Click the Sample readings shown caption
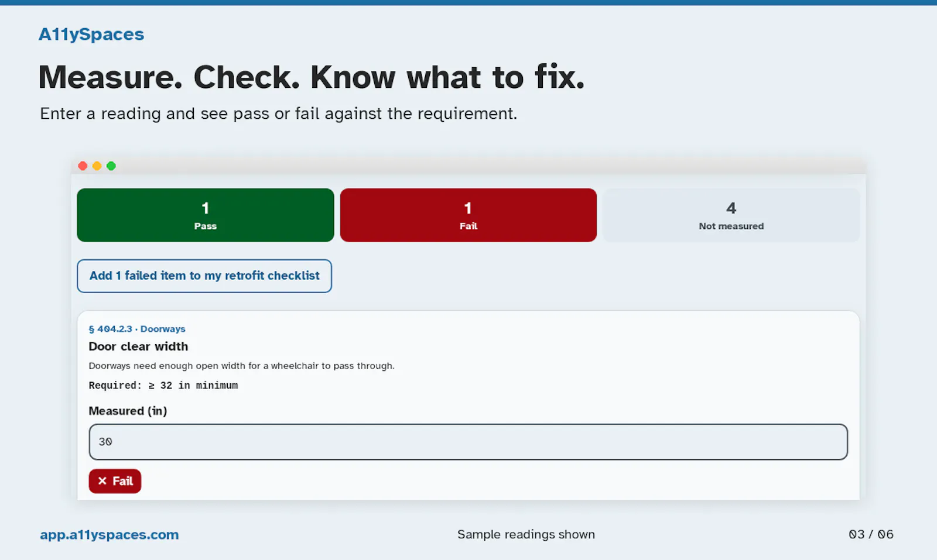Image resolution: width=937 pixels, height=560 pixels. tap(526, 534)
